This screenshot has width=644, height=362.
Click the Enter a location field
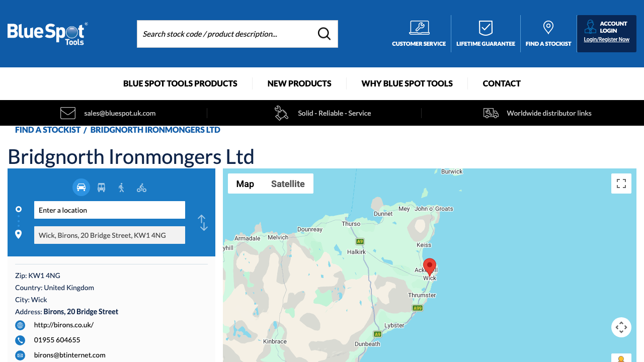[109, 210]
